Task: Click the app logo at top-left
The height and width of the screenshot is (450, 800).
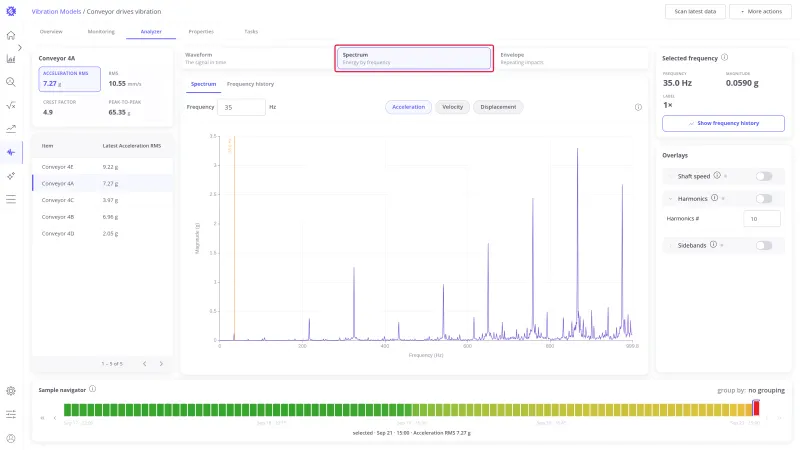Action: (11, 11)
